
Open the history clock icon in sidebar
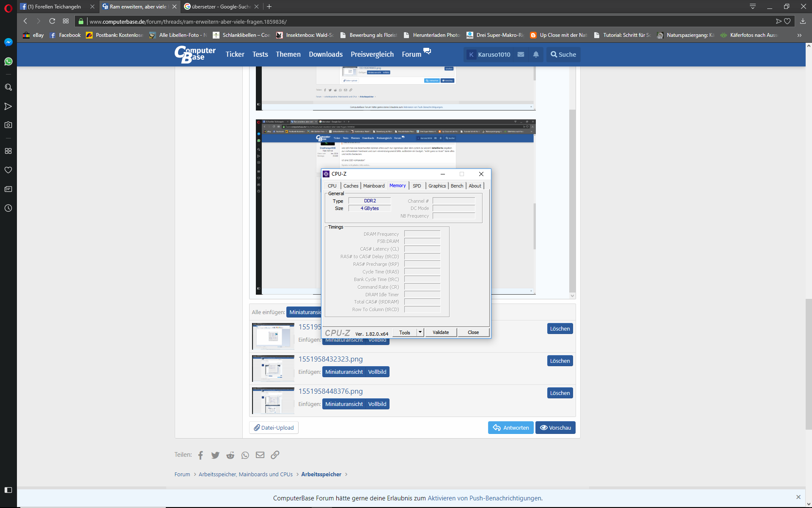pyautogui.click(x=8, y=208)
